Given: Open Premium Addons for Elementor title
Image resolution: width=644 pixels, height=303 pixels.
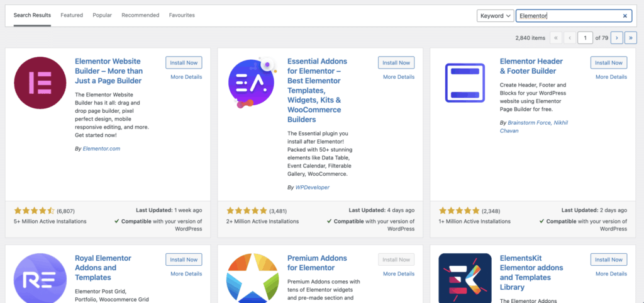Looking at the screenshot, I should (317, 263).
